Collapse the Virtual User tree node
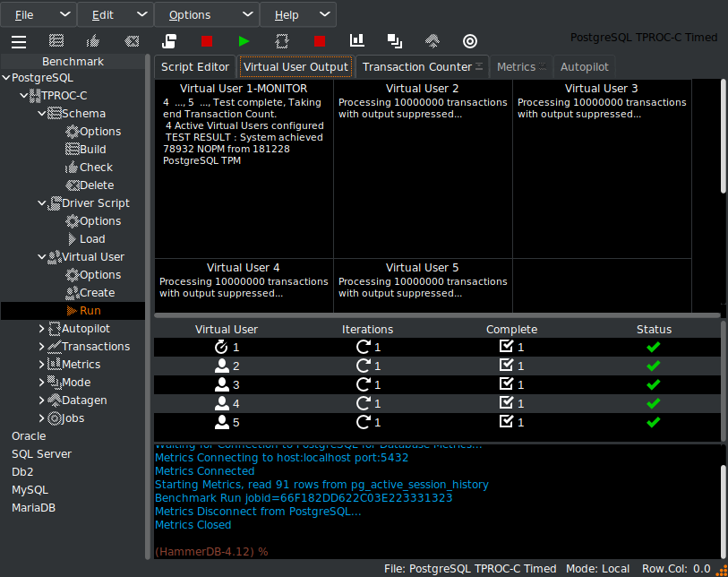The width and height of the screenshot is (728, 577). 42,257
